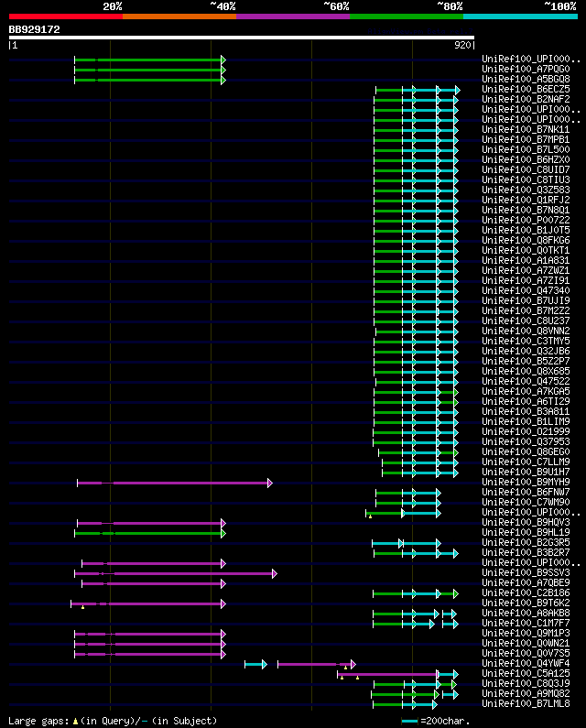Select the UniRef100_Q9M1P3 label
Viewport: 586px width, 728px height.
click(x=526, y=634)
